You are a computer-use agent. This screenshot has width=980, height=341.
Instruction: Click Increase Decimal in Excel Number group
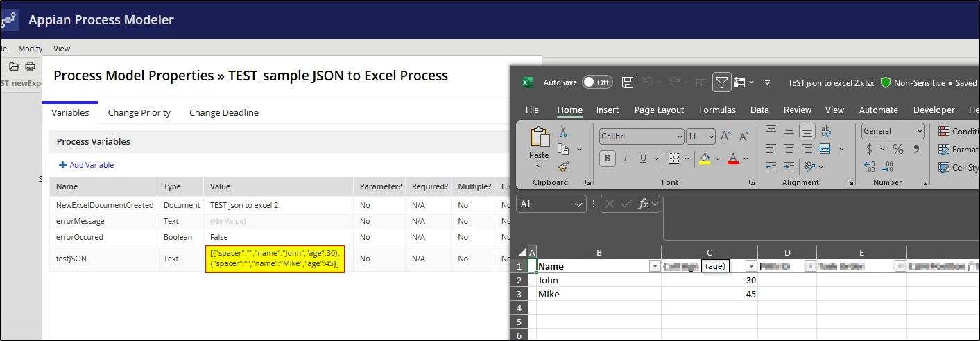coord(870,167)
